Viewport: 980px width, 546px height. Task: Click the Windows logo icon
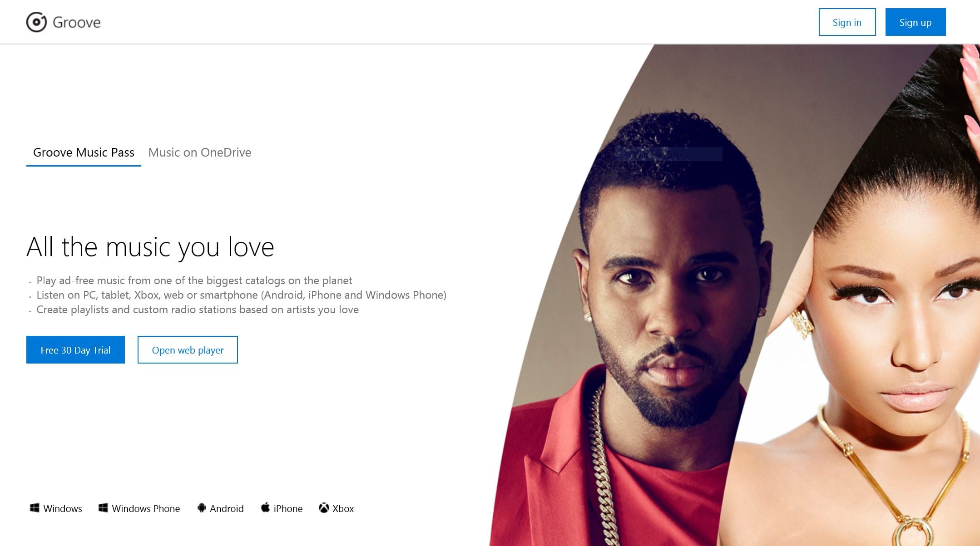click(x=35, y=508)
